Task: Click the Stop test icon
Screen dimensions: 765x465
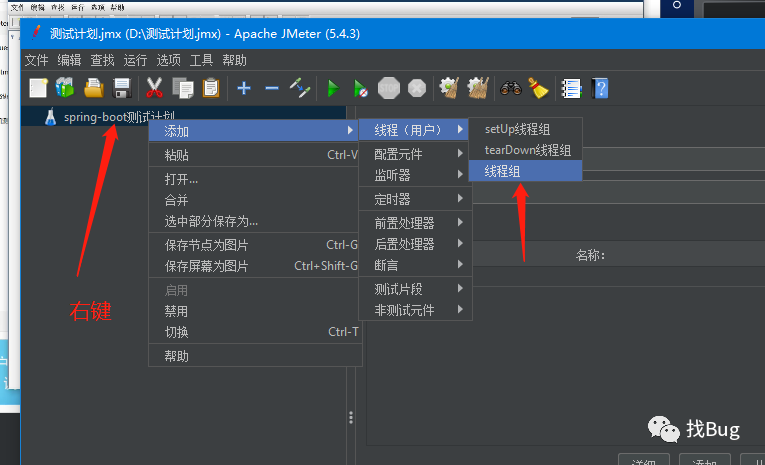Action: click(x=389, y=88)
